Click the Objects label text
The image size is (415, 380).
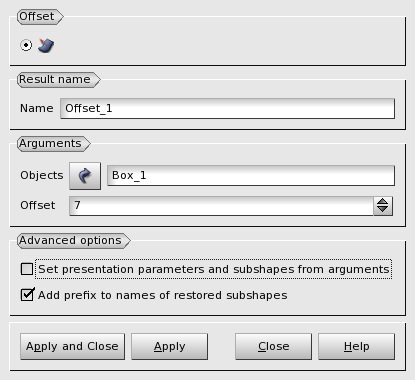(42, 175)
